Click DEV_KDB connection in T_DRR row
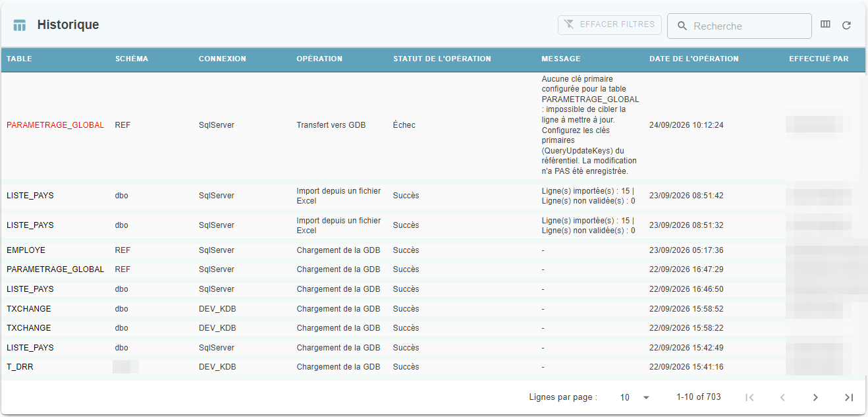This screenshot has width=868, height=417. pyautogui.click(x=217, y=367)
